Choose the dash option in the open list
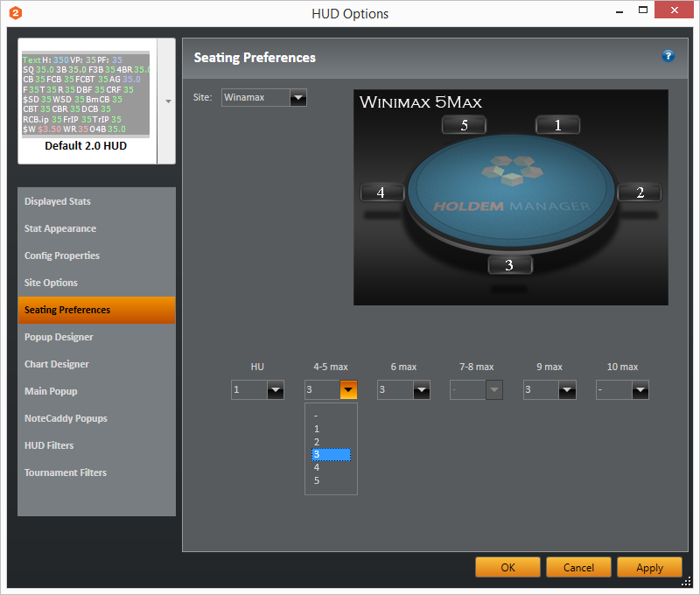 [331, 416]
